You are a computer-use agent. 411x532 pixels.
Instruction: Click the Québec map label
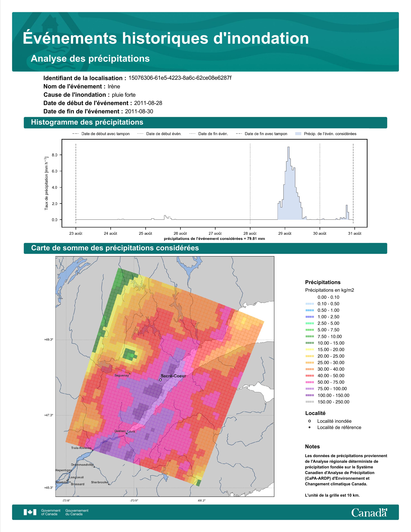[120, 431]
